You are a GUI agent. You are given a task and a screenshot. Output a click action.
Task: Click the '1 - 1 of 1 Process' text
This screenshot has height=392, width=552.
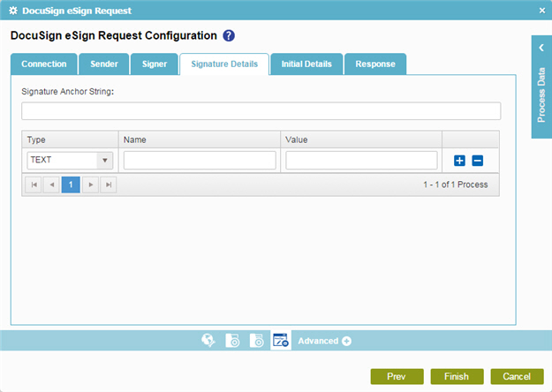456,185
